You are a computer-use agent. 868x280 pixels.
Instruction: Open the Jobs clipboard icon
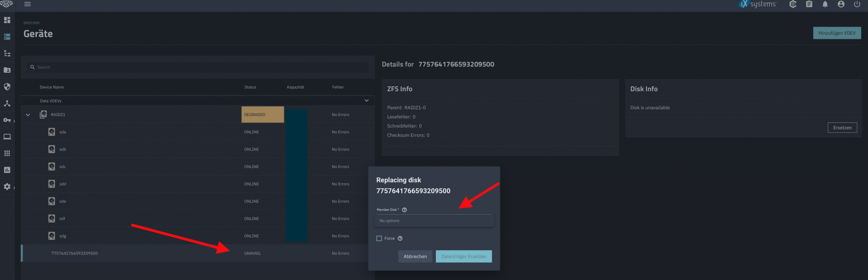pyautogui.click(x=809, y=4)
